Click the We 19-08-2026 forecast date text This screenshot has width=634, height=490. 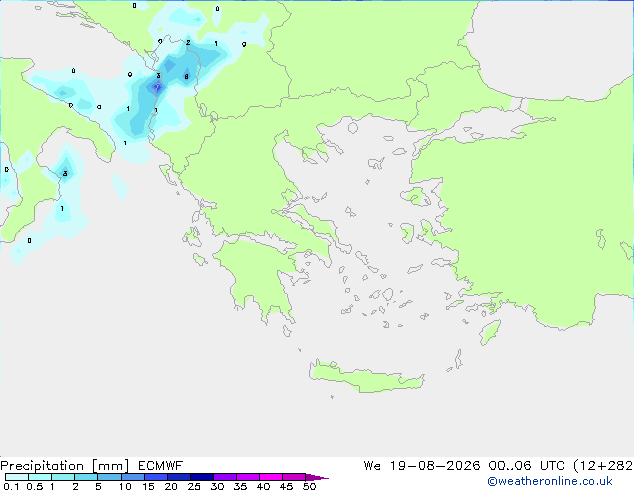pos(422,466)
